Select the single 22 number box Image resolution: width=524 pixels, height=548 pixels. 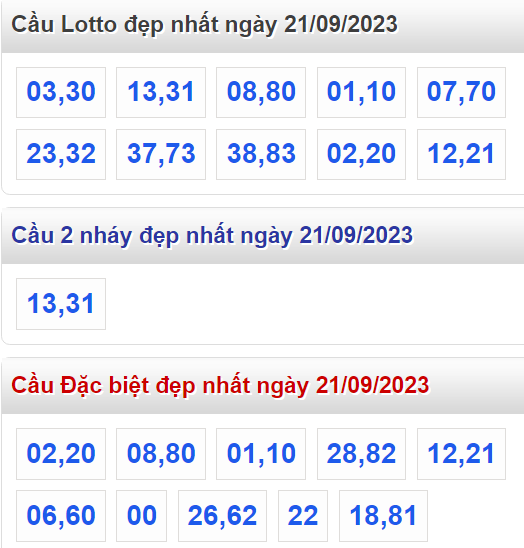(x=303, y=515)
